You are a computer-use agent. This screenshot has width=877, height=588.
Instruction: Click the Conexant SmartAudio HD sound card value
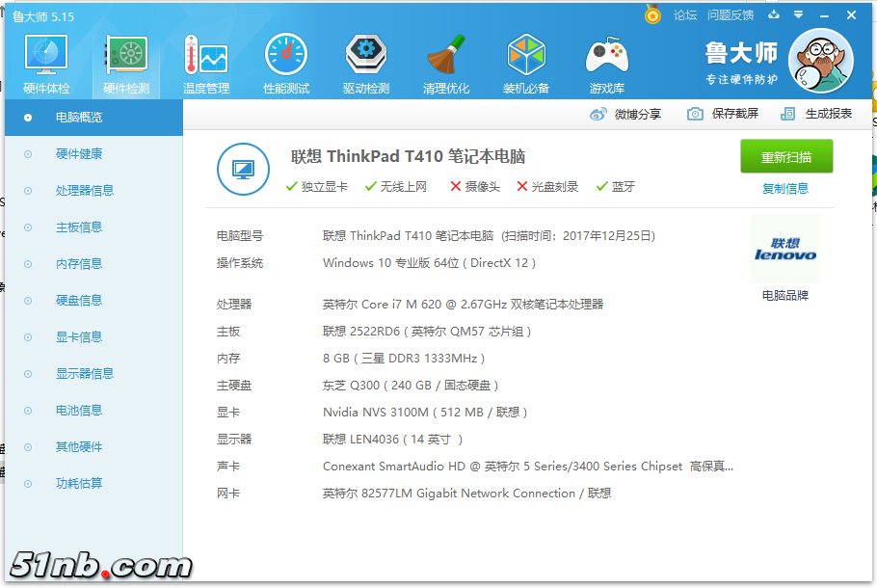pos(528,467)
